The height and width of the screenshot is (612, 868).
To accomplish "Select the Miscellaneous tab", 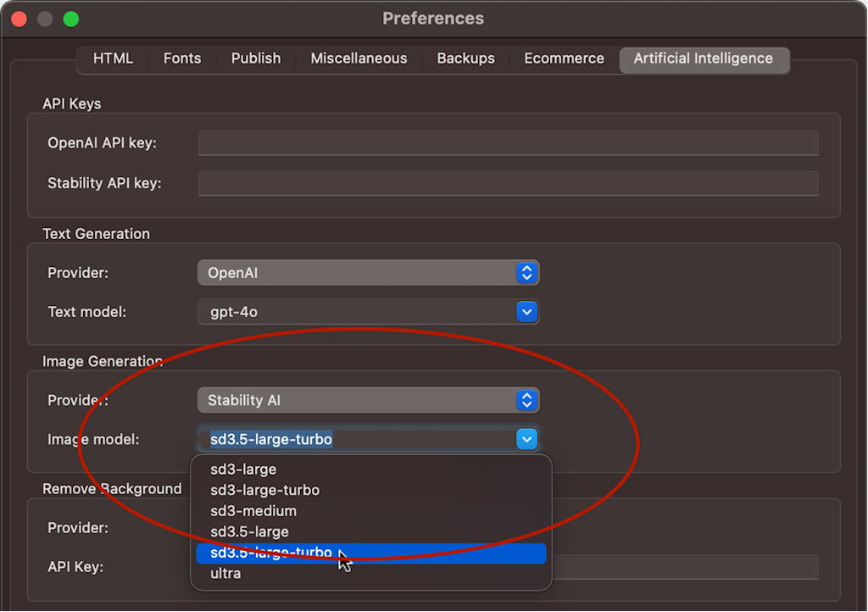I will pos(359,58).
